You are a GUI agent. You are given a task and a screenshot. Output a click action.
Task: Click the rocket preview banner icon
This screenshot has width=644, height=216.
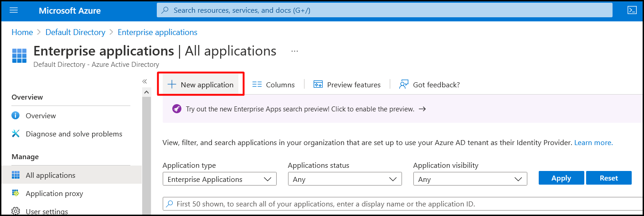(x=176, y=109)
